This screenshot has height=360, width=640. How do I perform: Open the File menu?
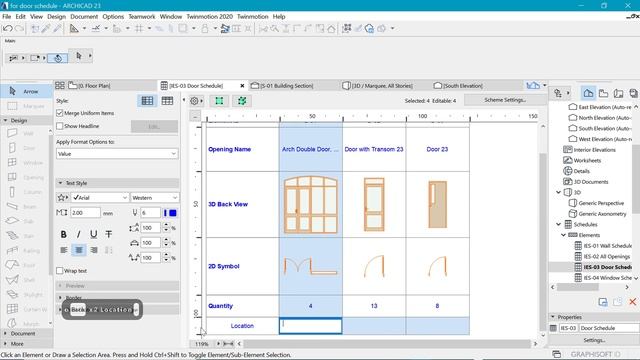(7, 17)
